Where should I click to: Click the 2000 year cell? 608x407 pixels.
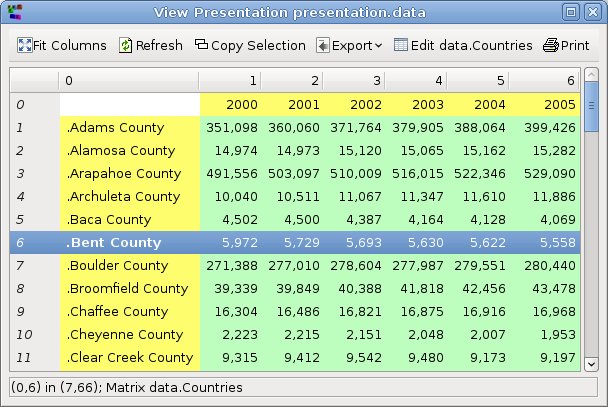[230, 104]
